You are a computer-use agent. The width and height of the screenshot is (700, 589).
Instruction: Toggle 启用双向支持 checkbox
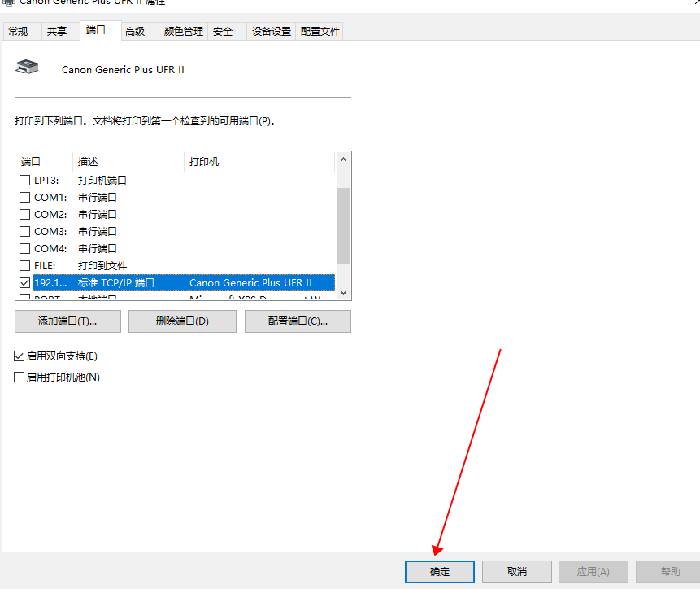[x=20, y=356]
